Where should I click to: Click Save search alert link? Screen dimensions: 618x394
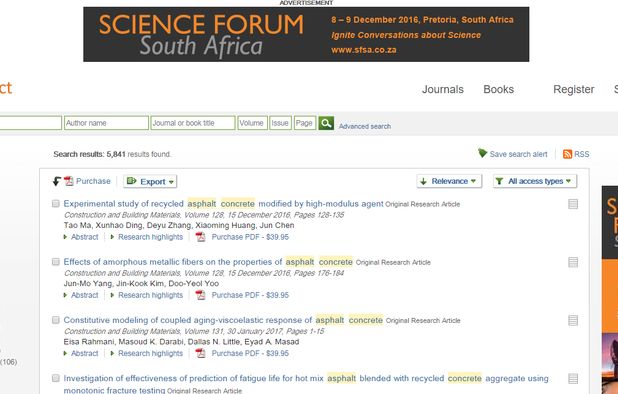[518, 154]
